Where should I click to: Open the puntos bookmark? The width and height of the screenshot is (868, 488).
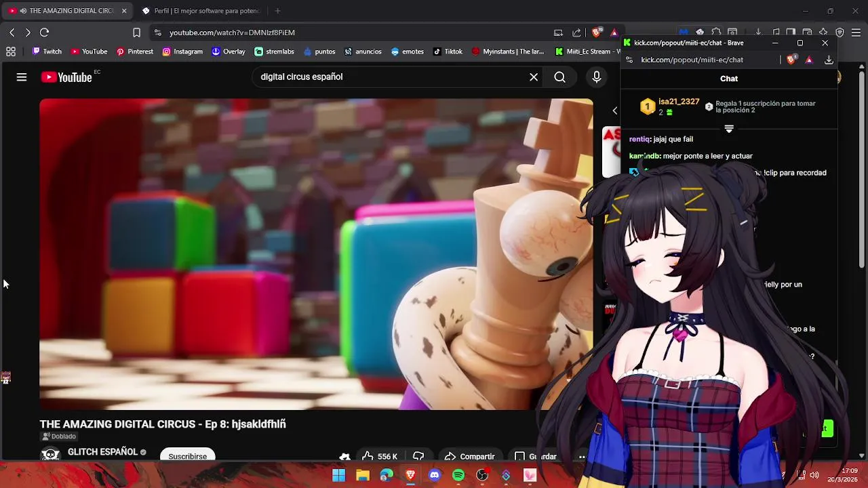319,52
